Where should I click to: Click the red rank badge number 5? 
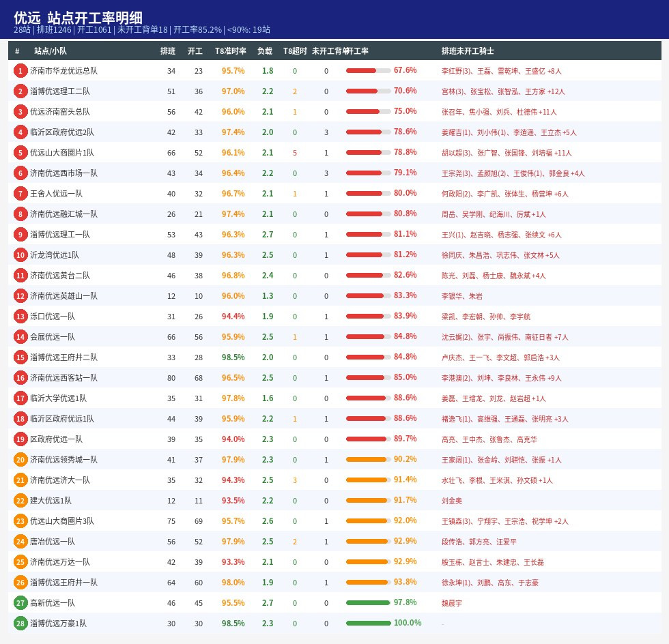(x=20, y=153)
